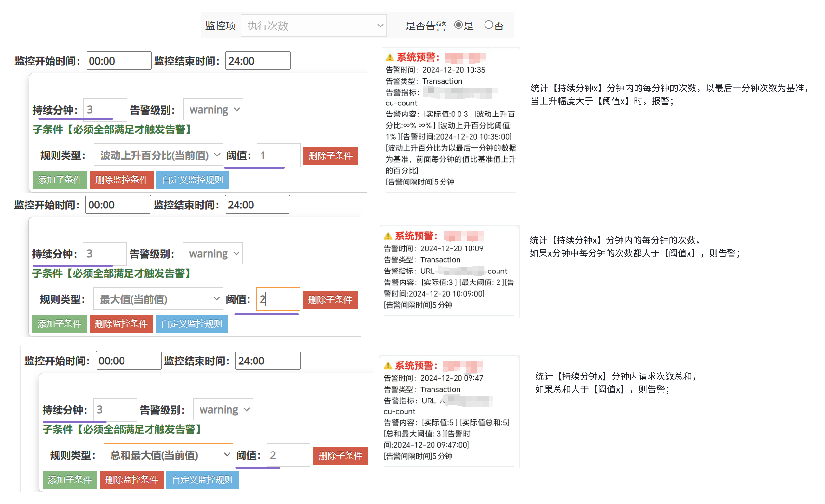This screenshot has width=825, height=504.
Task: Click the first 自定义监控规则 button
Action: point(192,180)
